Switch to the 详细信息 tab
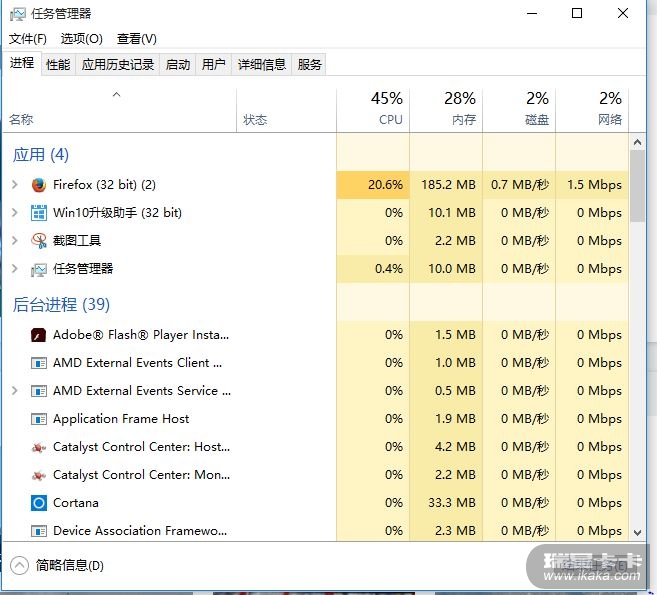Screen dimensions: 657x595 pyautogui.click(x=262, y=65)
